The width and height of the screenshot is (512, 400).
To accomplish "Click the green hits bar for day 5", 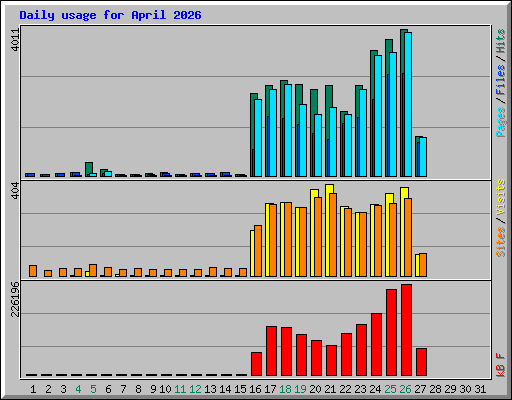I will point(89,168).
